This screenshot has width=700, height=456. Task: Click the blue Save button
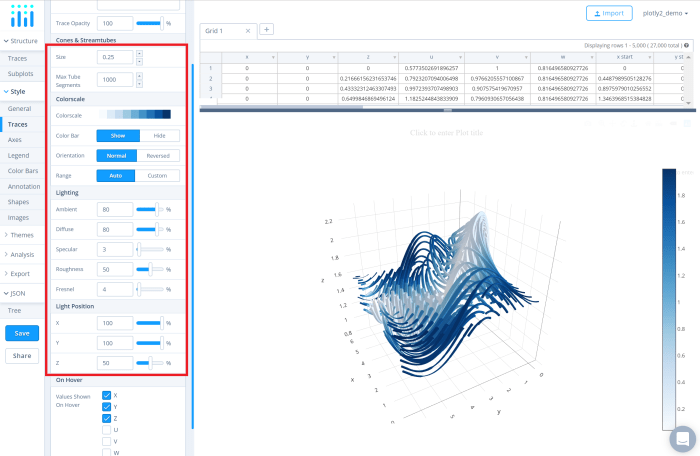22,333
